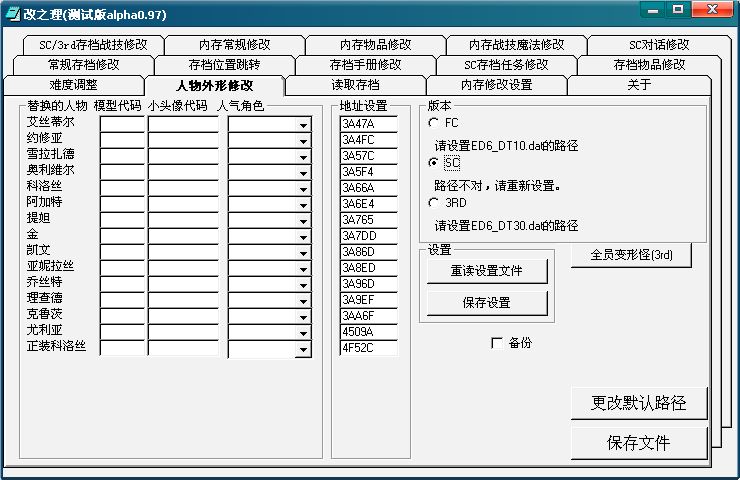Open 人气角色 dropdown for 科洛丝
This screenshot has height=480, width=740.
coord(303,189)
